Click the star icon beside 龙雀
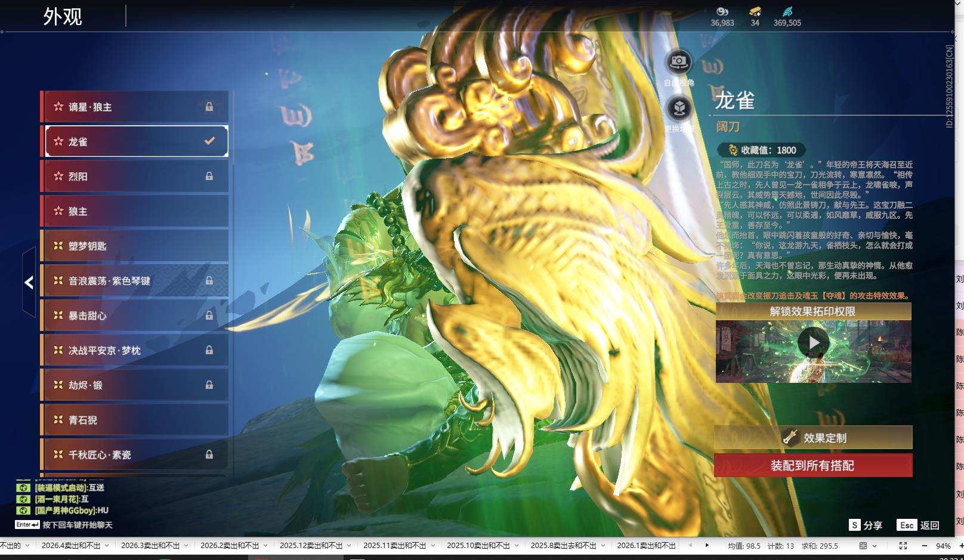Screen dimensions: 964x560 coord(58,141)
